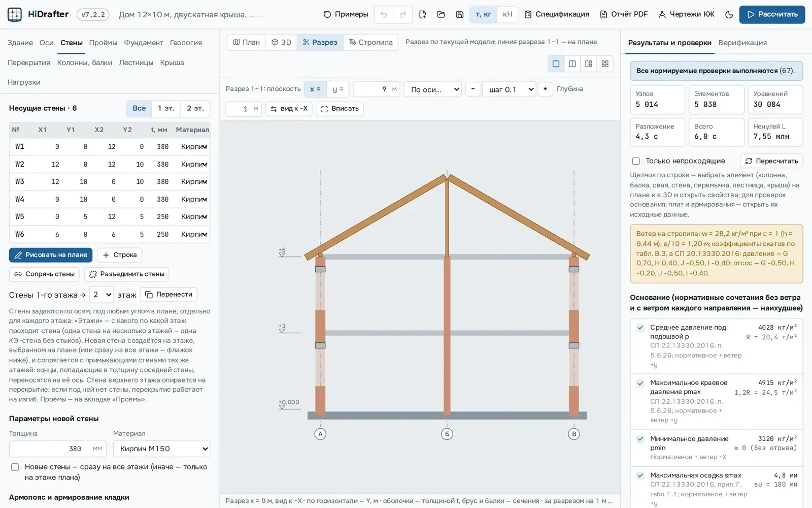Switch to the 'Верификация' tab
Viewport: 812px width, 508px height.
742,43
